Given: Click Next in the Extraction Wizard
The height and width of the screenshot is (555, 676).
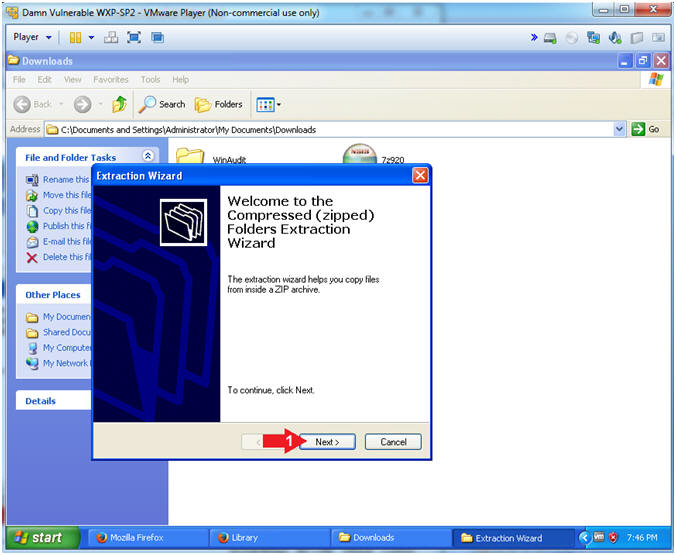Looking at the screenshot, I should pos(327,442).
